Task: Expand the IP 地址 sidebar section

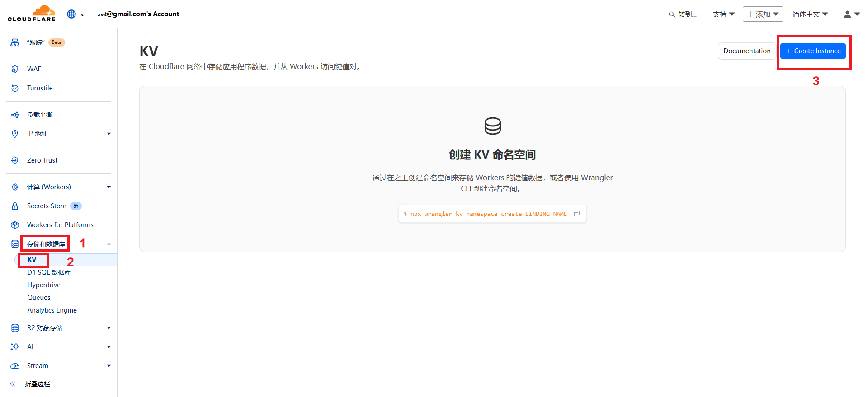Action: pyautogui.click(x=108, y=134)
